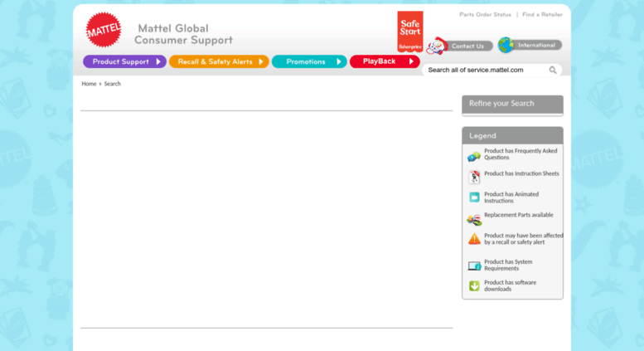Click the software downloads green icon
Viewport: 644px width, 351px height.
(x=474, y=285)
